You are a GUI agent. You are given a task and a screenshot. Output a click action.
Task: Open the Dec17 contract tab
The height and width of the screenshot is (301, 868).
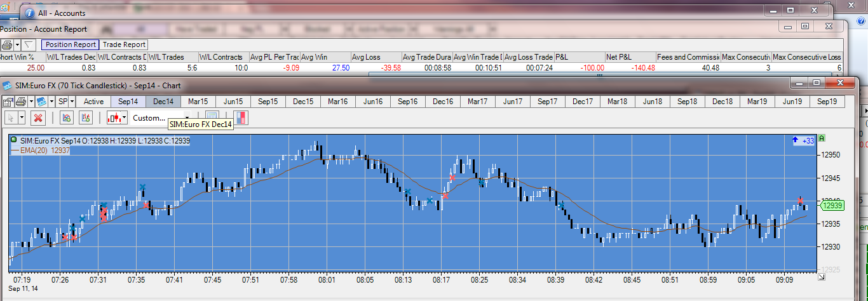tap(583, 102)
